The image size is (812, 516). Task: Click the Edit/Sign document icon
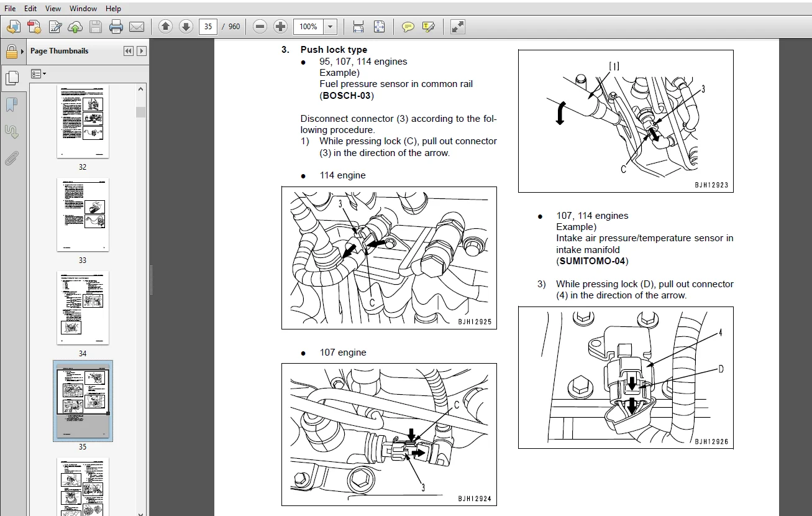coord(55,27)
